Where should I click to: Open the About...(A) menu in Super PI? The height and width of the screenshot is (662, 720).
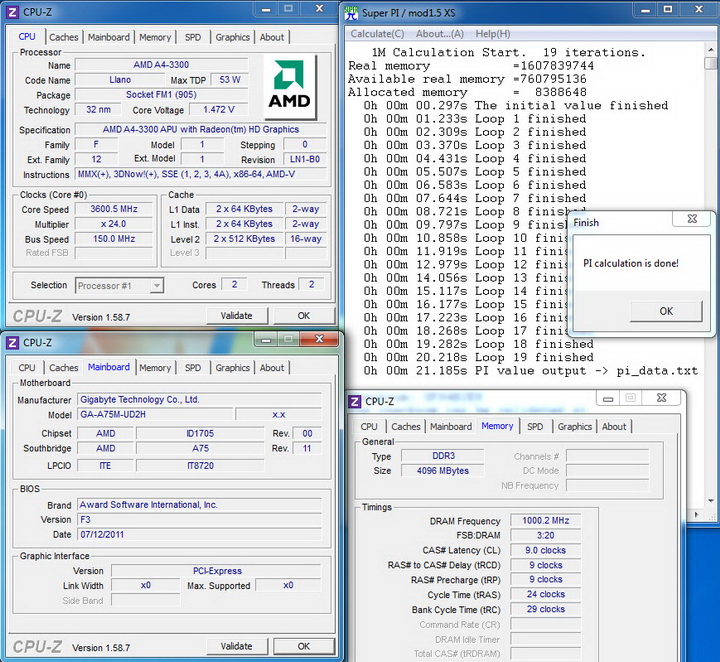coord(440,34)
